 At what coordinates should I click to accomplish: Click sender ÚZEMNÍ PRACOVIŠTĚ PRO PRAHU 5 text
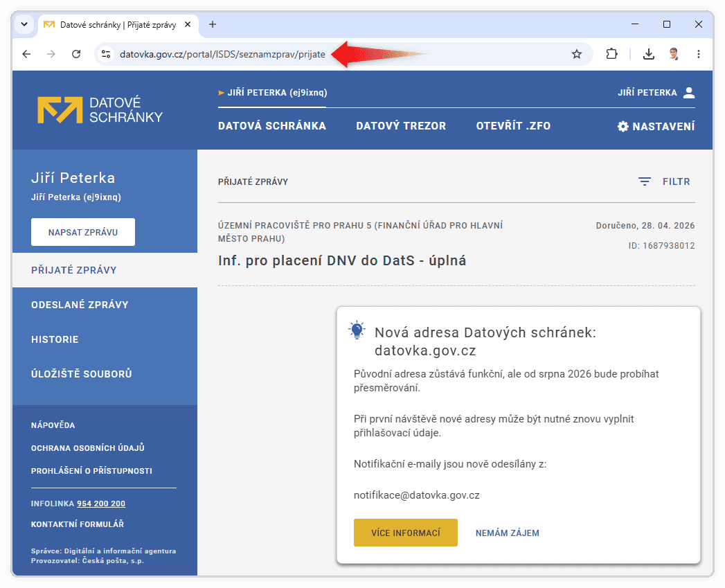360,232
